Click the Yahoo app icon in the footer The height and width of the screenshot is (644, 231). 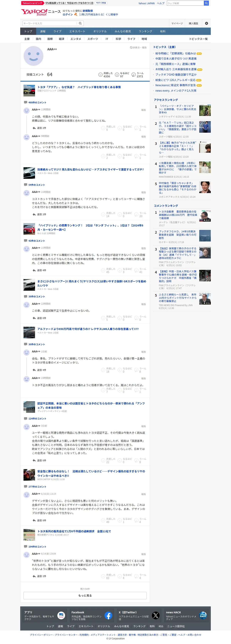61,615
